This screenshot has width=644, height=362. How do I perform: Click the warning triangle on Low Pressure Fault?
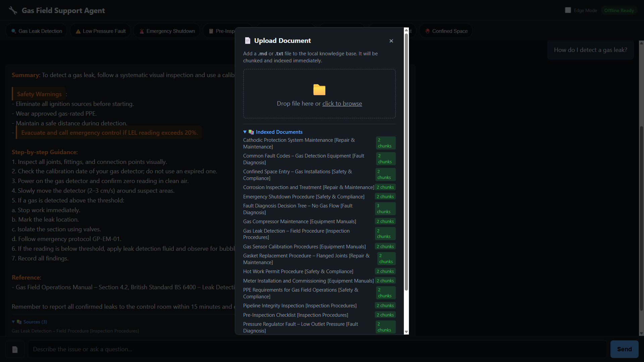(78, 31)
